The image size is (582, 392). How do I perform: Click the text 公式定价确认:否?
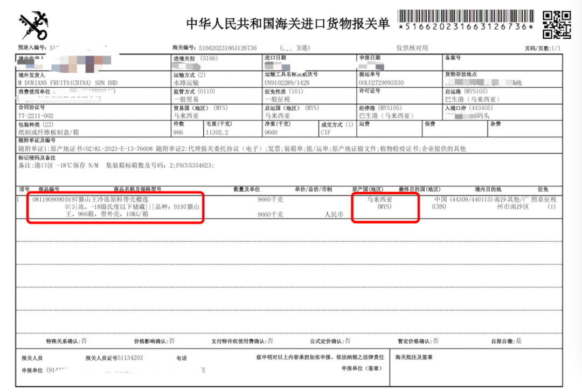tap(330, 341)
